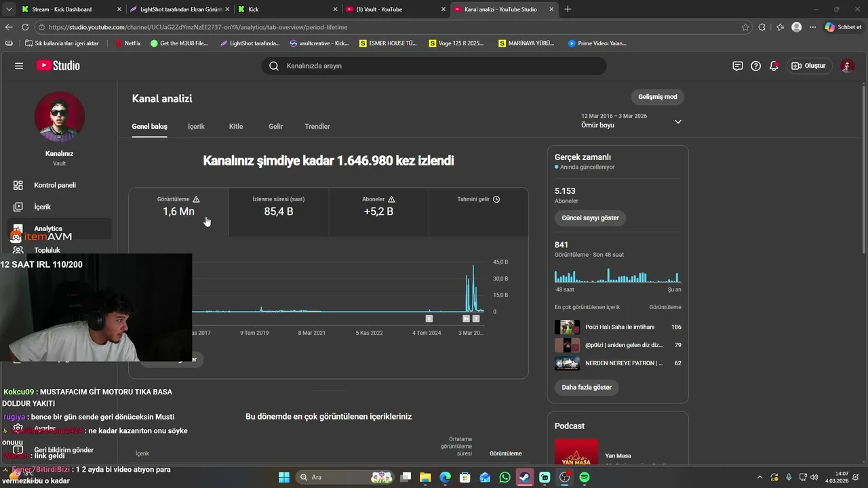Select the Aboneler +5,2 B metric card

click(x=378, y=212)
